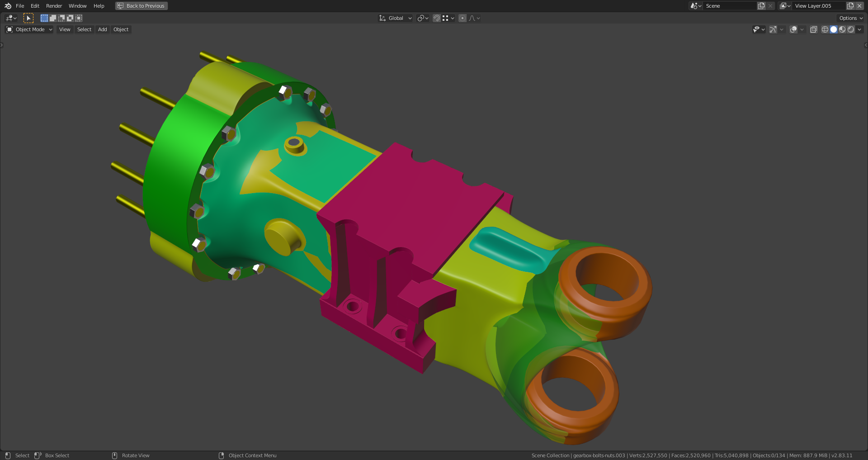Open the Render menu

pyautogui.click(x=54, y=6)
